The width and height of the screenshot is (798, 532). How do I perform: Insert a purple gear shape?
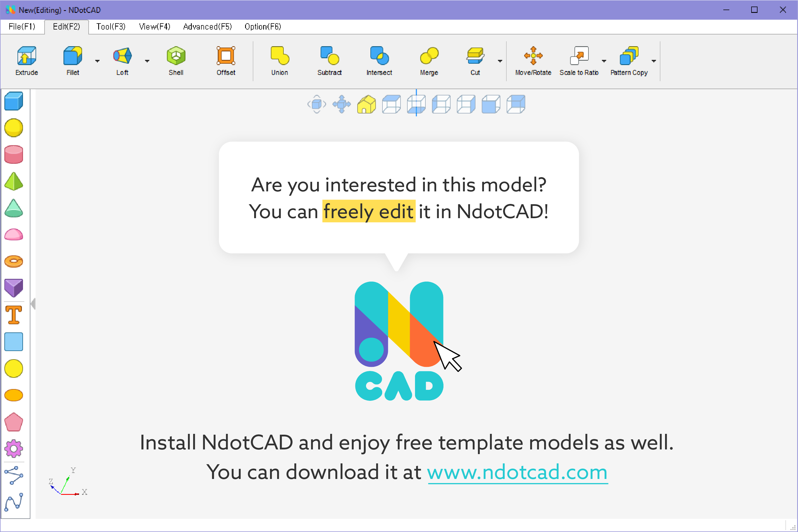[x=14, y=449]
